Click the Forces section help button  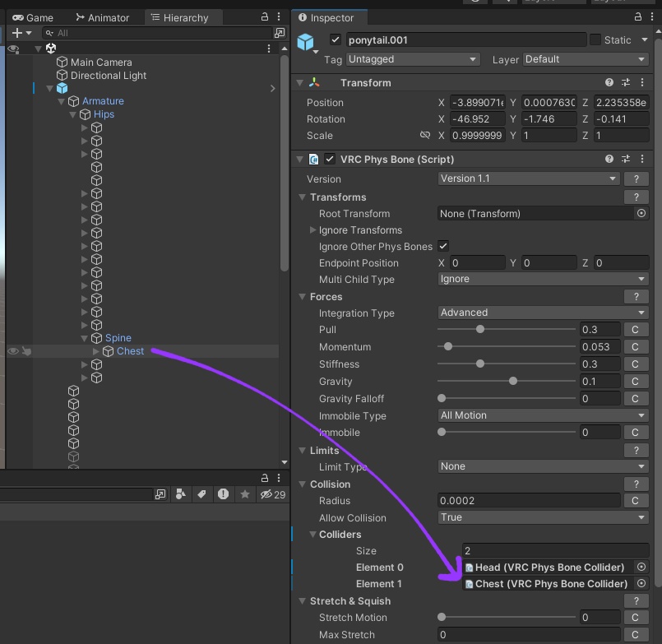point(637,297)
